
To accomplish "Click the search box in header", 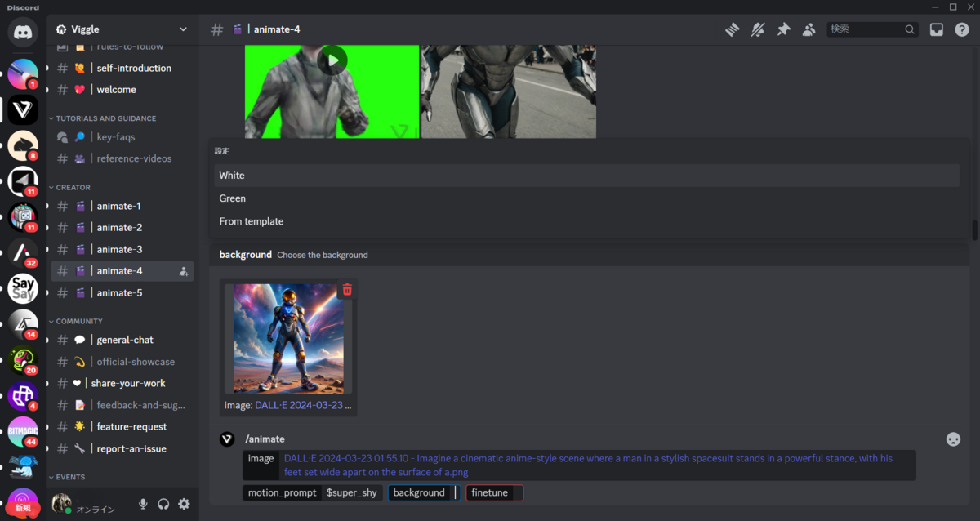I will (x=872, y=29).
